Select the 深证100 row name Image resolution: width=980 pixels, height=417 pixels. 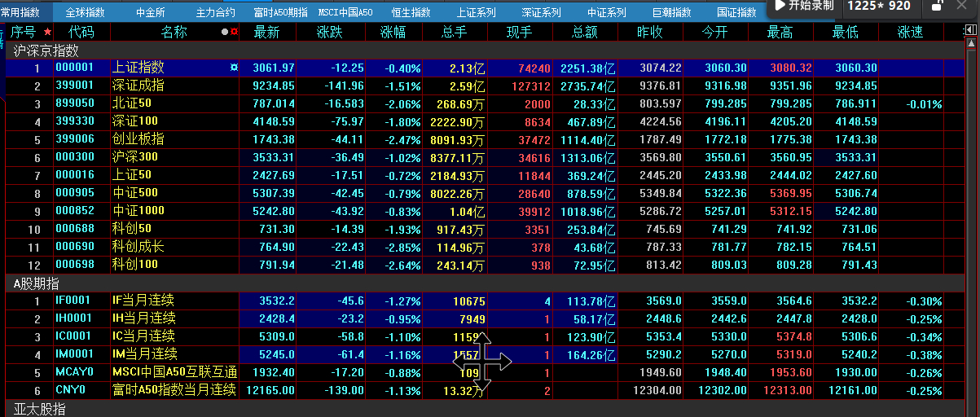135,121
